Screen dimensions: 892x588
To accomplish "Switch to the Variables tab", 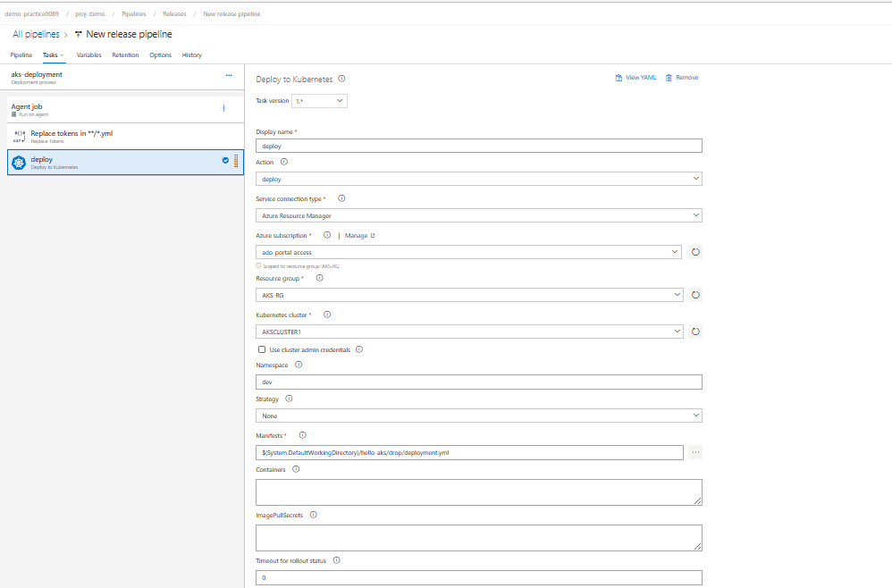I will pos(88,55).
